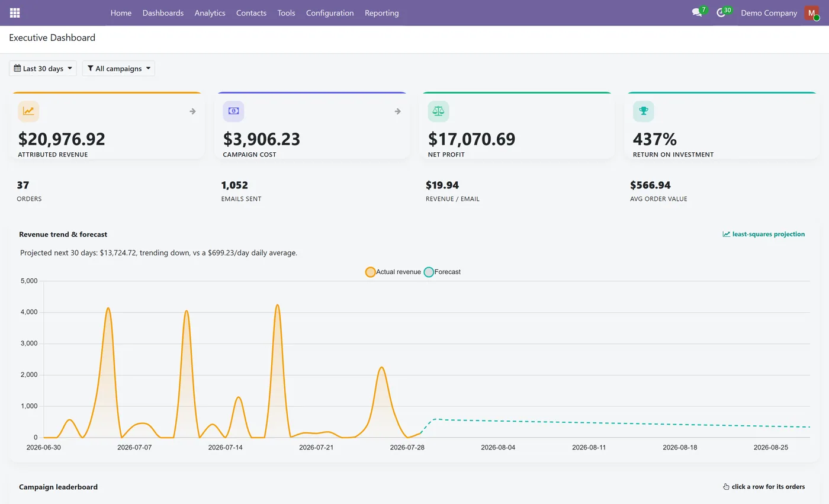
Task: Open the Reporting menu
Action: point(381,12)
